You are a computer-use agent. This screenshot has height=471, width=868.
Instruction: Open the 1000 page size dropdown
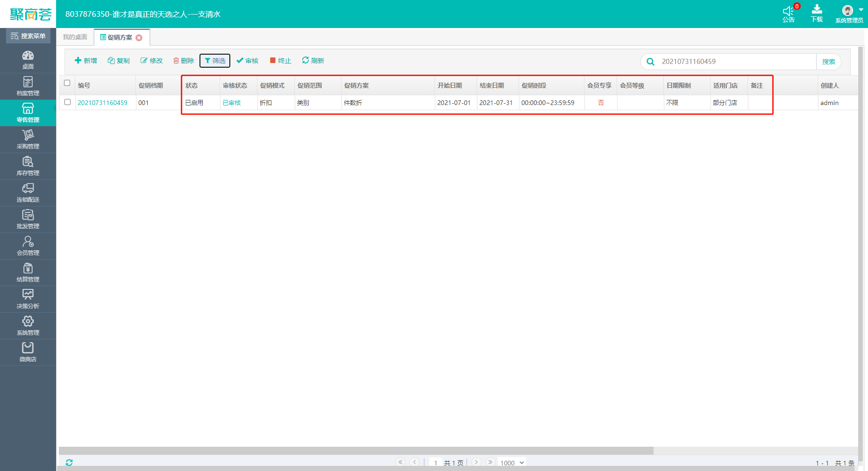[512, 463]
